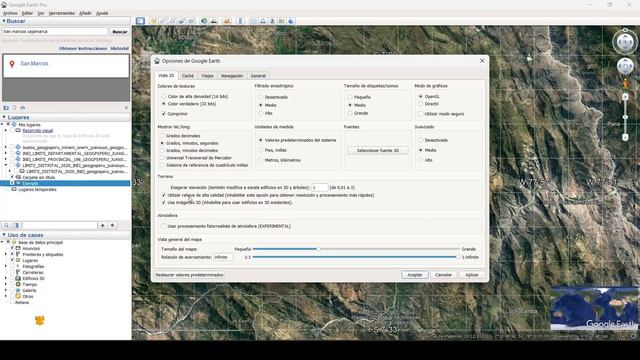Screen dimensions: 640x360
Task: Toggle sunlight across the landscape icon
Action: (x=214, y=21)
